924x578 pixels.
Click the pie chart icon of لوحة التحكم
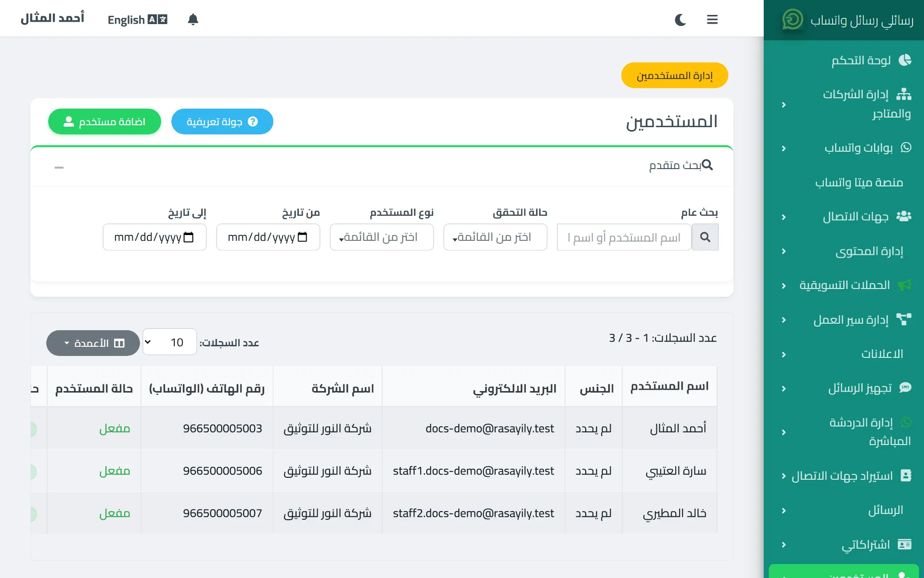(905, 60)
